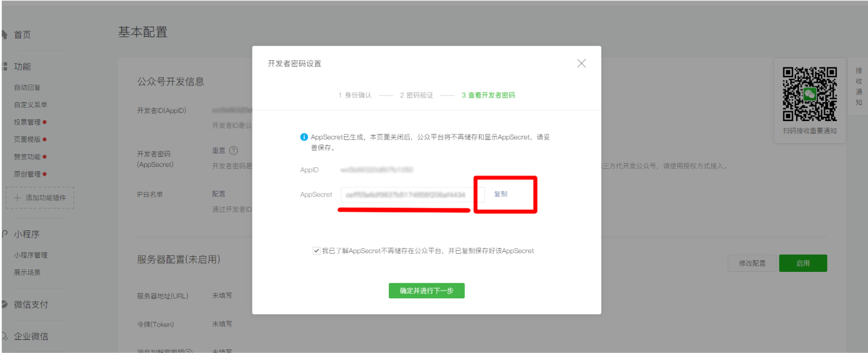Click the green 启用 button

tap(803, 263)
